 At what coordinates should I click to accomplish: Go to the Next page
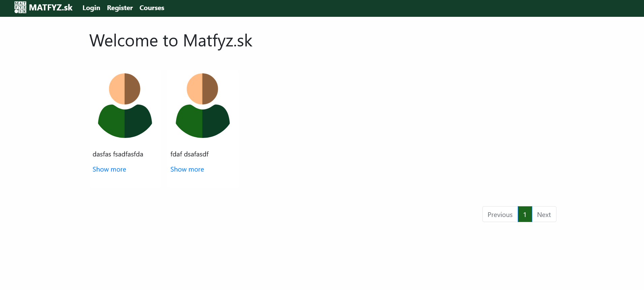coord(544,214)
